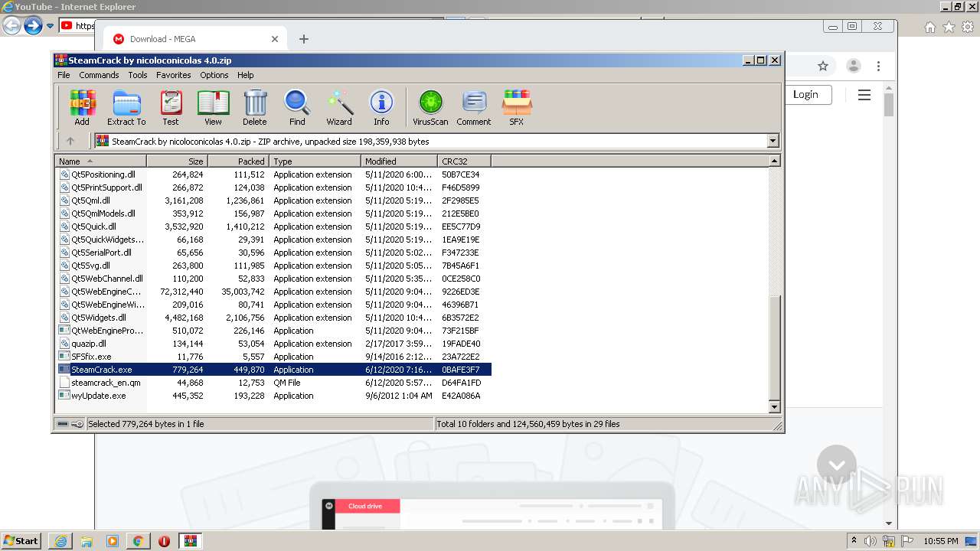Click the Extract To toolbar icon

click(126, 108)
